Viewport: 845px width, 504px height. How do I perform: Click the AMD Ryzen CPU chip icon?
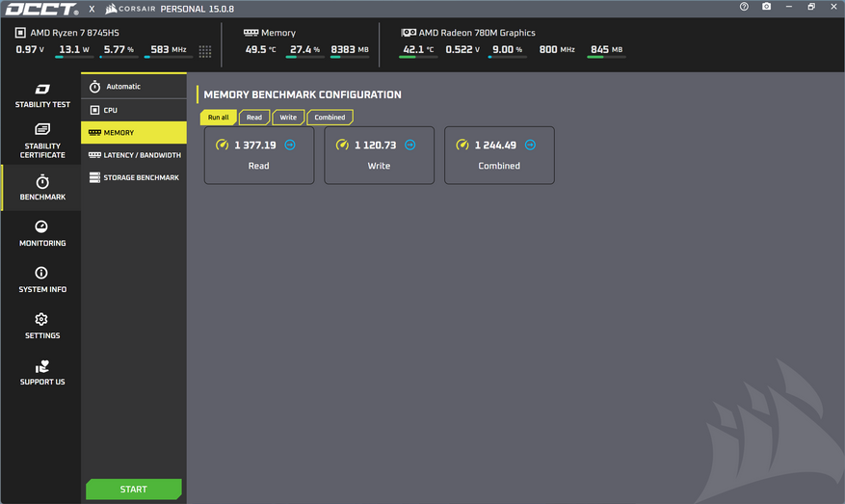point(20,33)
